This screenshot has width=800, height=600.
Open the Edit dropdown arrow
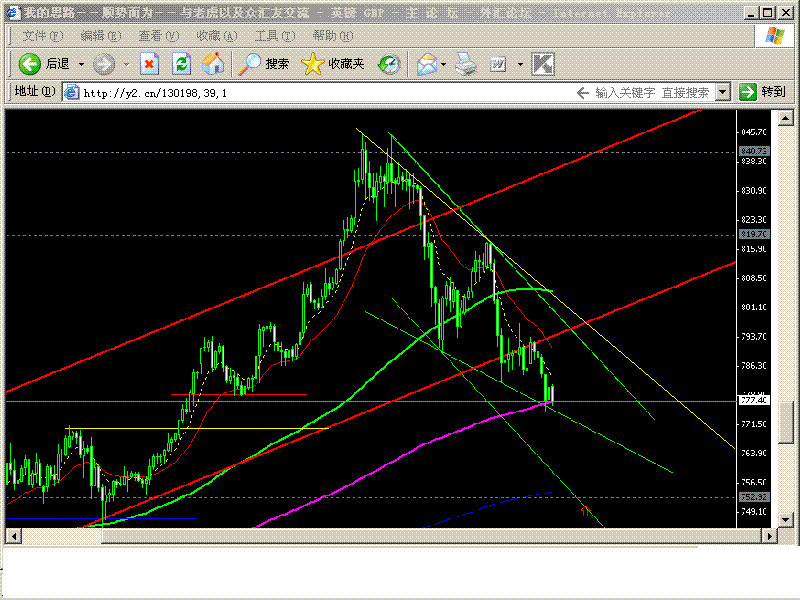520,65
